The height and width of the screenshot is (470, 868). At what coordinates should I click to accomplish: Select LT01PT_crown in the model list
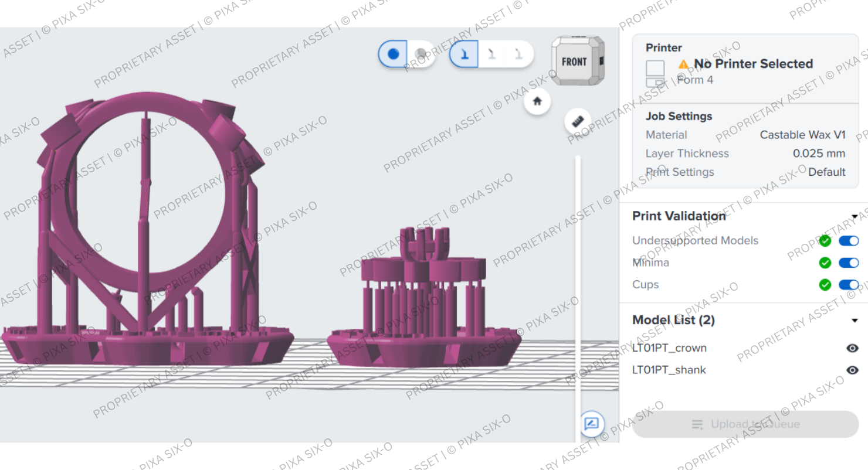click(x=669, y=348)
